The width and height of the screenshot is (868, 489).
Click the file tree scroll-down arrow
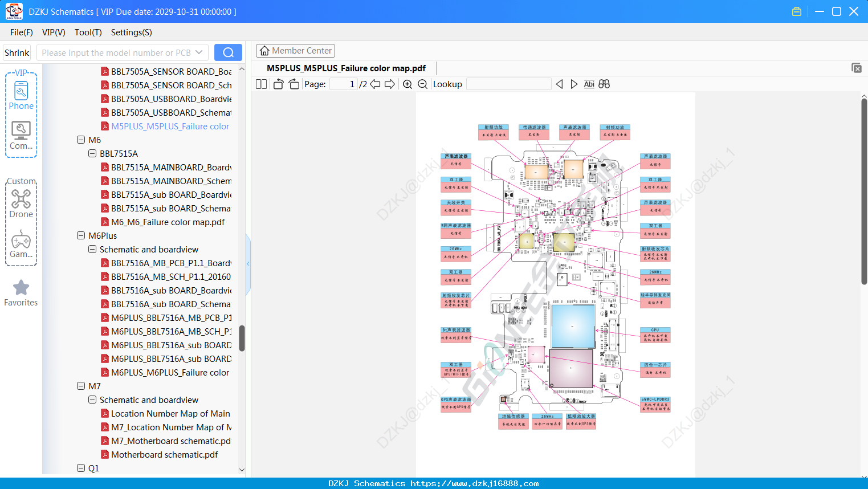click(242, 470)
